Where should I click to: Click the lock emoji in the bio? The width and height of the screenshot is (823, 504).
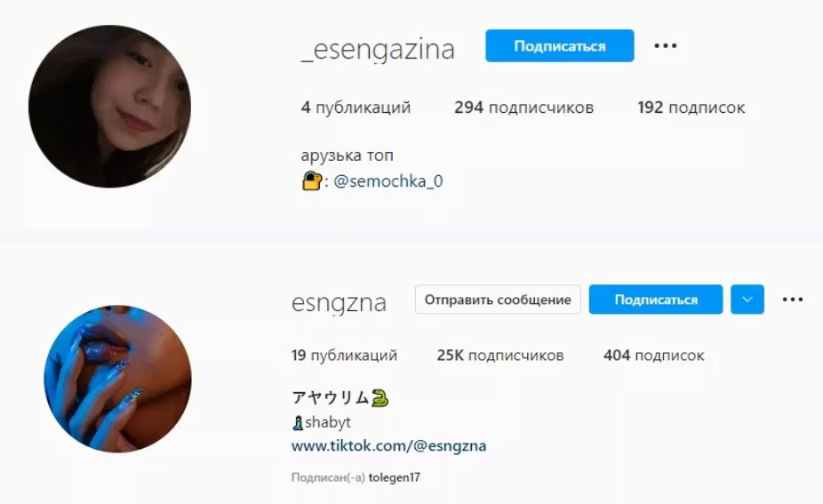(x=312, y=181)
